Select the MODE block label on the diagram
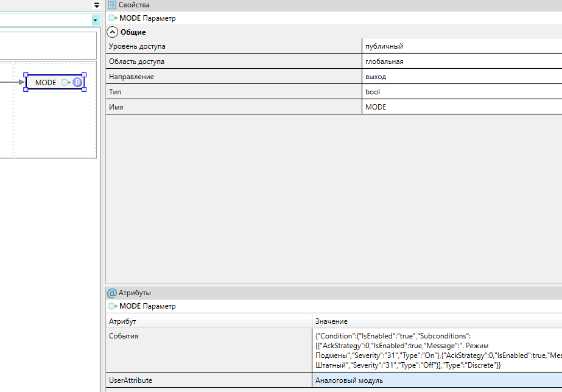 46,82
